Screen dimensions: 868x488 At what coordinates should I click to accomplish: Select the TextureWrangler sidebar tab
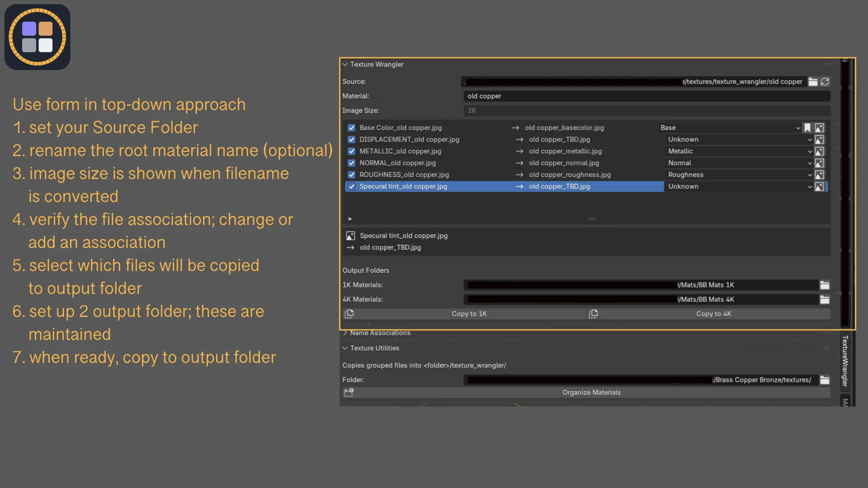(845, 361)
